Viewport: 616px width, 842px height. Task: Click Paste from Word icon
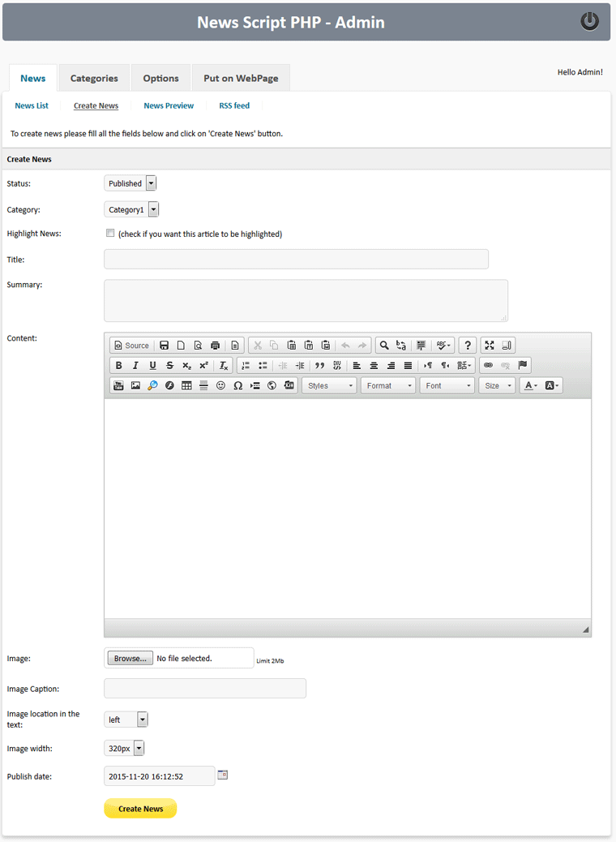[x=326, y=346]
